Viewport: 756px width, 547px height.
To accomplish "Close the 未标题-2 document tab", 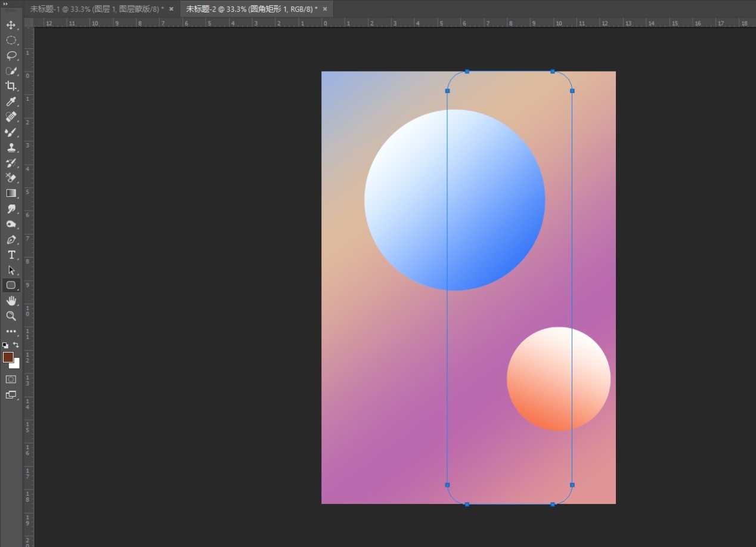I will 325,9.
